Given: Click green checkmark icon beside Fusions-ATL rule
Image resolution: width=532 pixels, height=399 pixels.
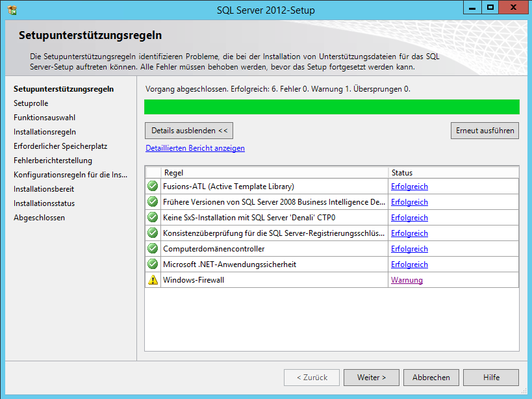Looking at the screenshot, I should click(153, 187).
